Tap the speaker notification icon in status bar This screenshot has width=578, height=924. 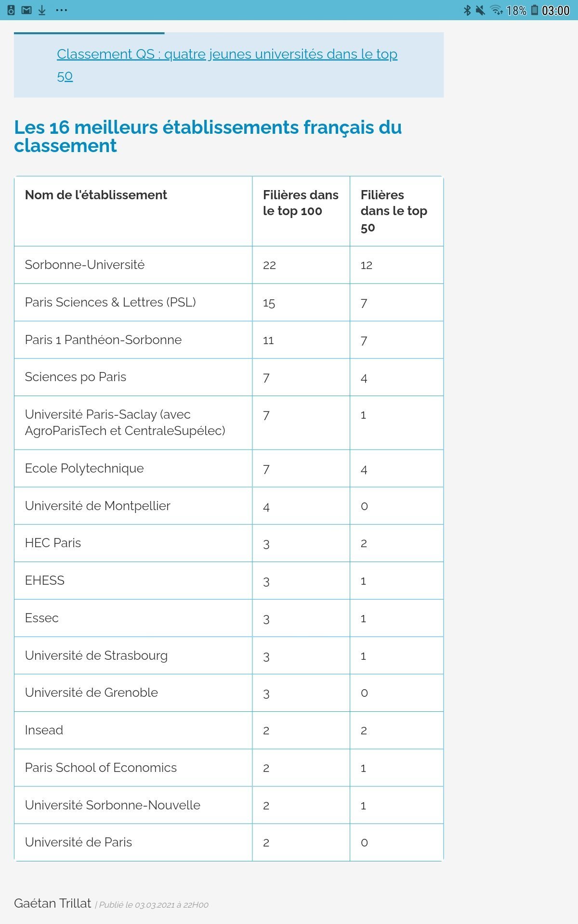tap(11, 10)
